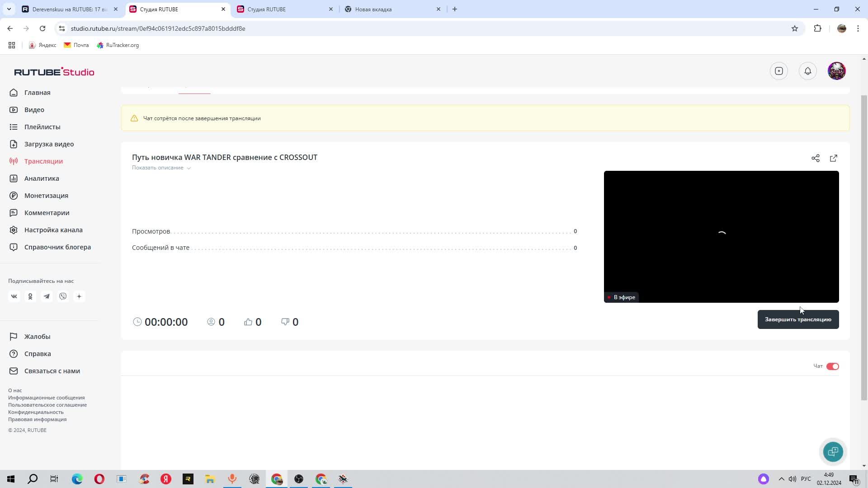Open Конфиденциальность footer link
Viewport: 868px width, 488px height.
[x=36, y=412]
